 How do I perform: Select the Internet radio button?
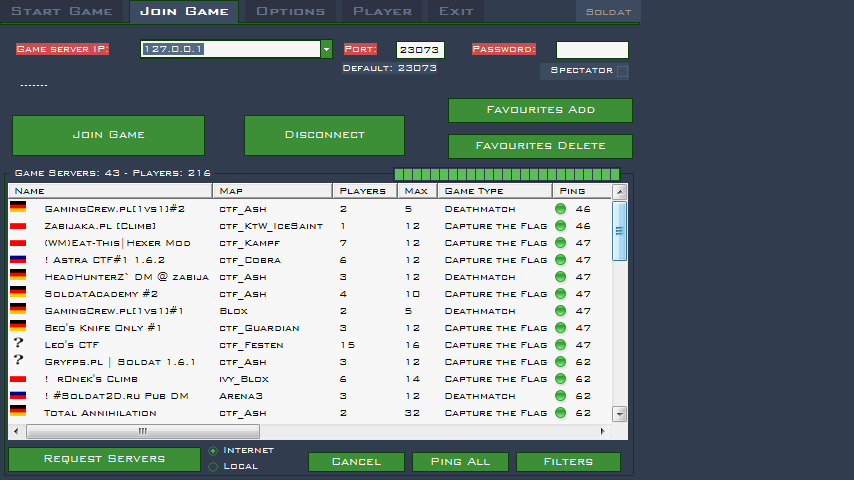(x=213, y=451)
